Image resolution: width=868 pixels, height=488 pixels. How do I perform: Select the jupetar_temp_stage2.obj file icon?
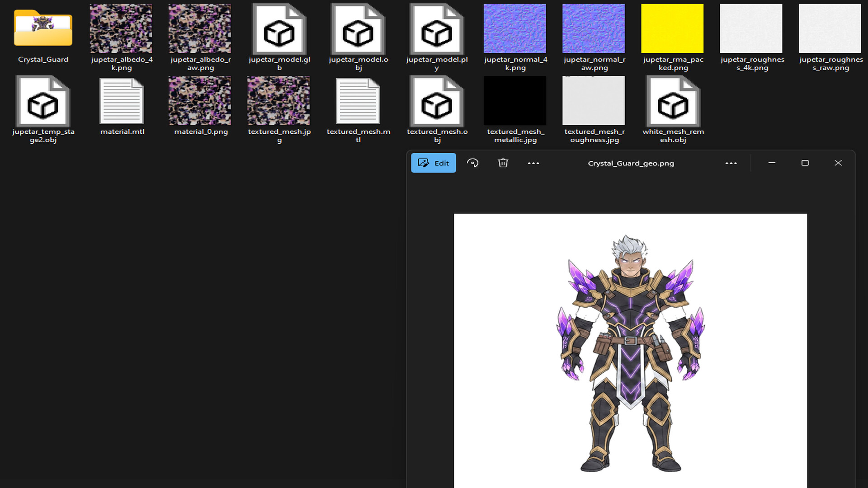(x=43, y=101)
